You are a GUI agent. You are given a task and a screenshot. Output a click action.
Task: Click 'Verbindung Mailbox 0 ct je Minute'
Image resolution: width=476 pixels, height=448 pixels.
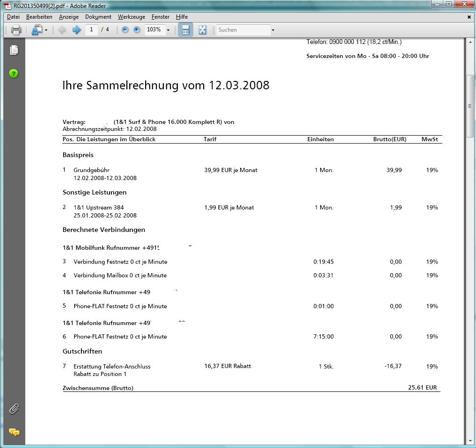click(x=120, y=275)
